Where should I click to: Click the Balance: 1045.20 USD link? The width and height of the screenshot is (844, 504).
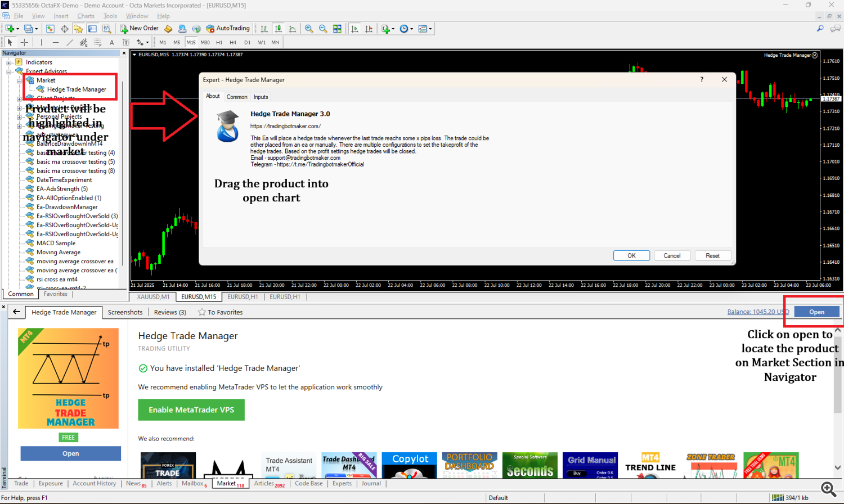[758, 312]
